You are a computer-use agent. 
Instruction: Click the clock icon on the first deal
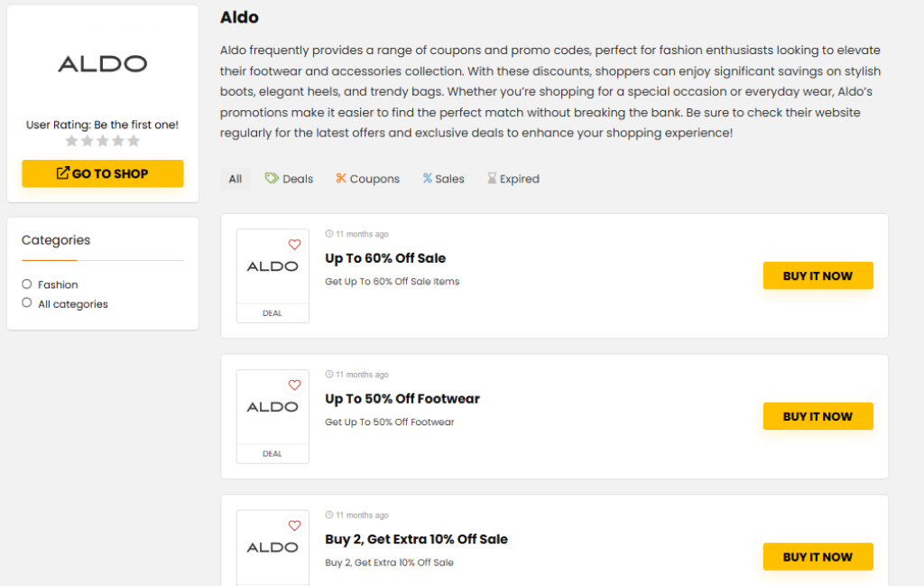(x=329, y=235)
